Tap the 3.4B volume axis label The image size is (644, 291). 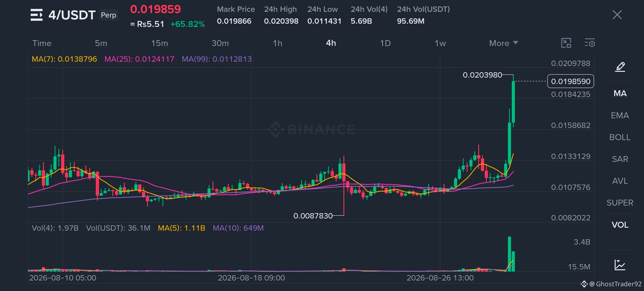tap(582, 242)
